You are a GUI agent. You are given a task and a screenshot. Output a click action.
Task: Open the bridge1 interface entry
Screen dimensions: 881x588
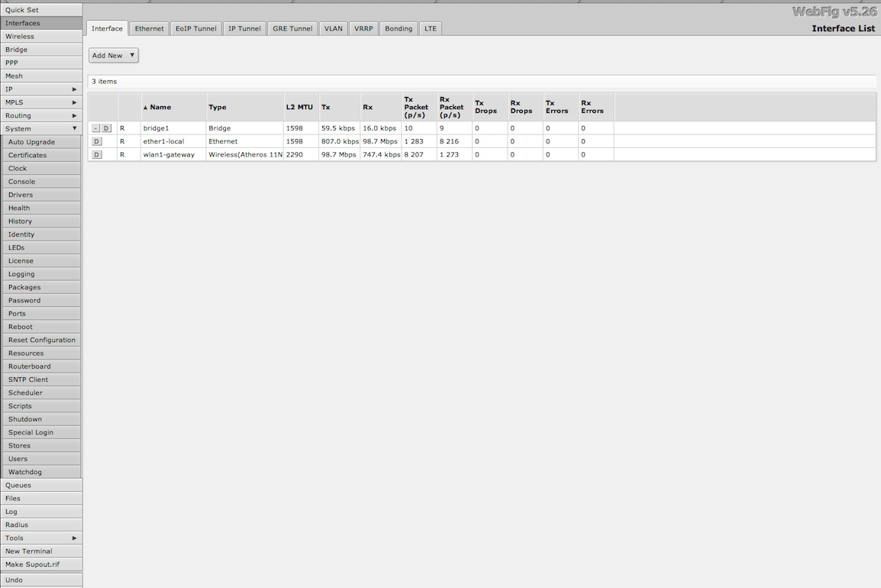(x=156, y=128)
